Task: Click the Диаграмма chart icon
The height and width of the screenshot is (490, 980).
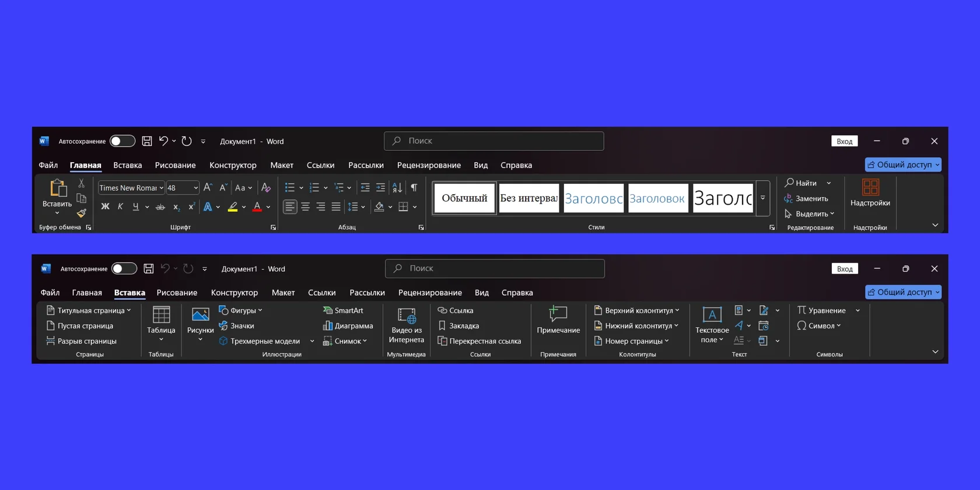Action: point(348,325)
